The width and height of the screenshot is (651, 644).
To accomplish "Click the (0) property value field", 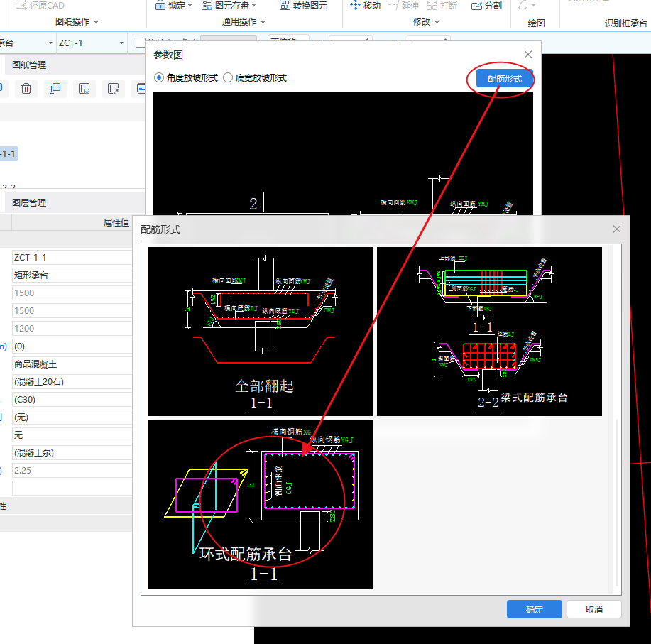I will click(72, 346).
